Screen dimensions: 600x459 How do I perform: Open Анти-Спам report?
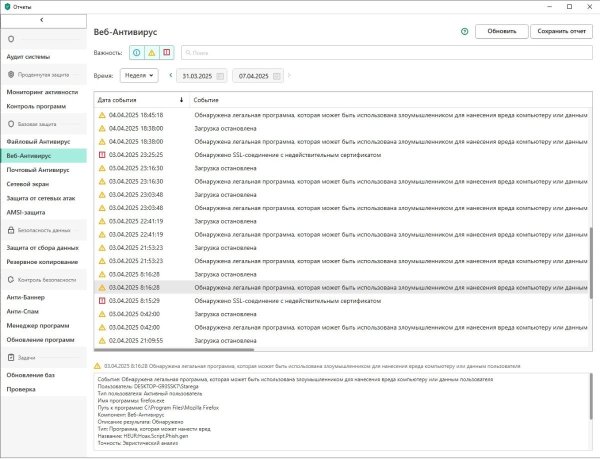[x=23, y=311]
